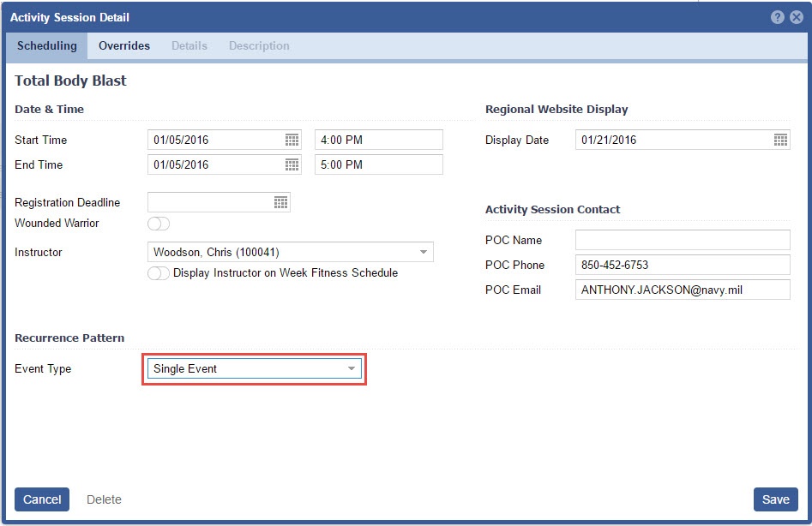Click the Cancel button
The height and width of the screenshot is (526, 812).
tap(42, 499)
